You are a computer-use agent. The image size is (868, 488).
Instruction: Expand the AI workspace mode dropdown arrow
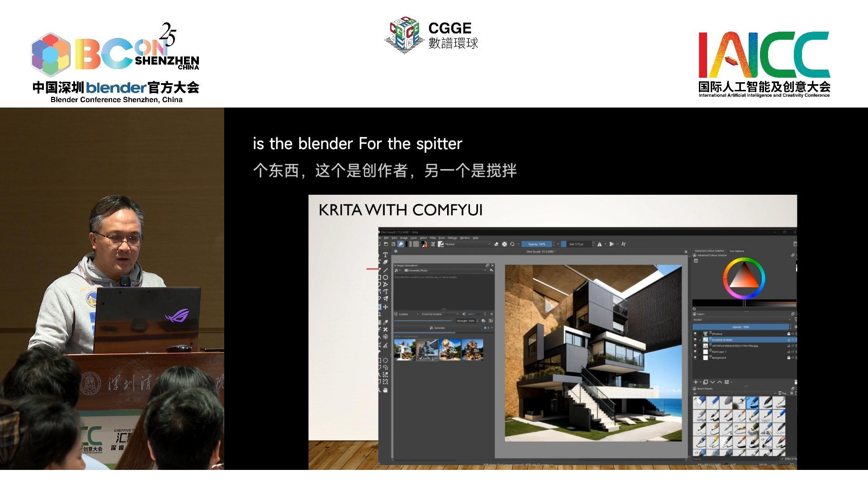click(400, 270)
